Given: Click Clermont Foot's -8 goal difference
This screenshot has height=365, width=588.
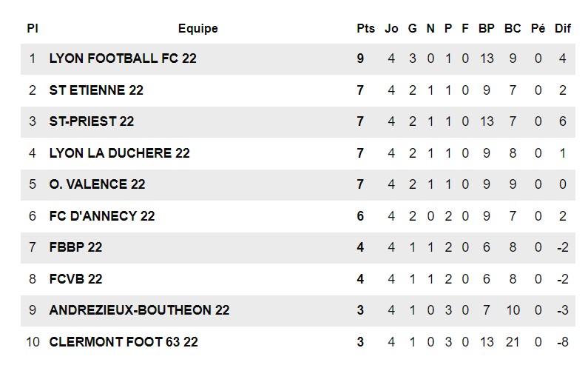Looking at the screenshot, I should (x=563, y=342).
